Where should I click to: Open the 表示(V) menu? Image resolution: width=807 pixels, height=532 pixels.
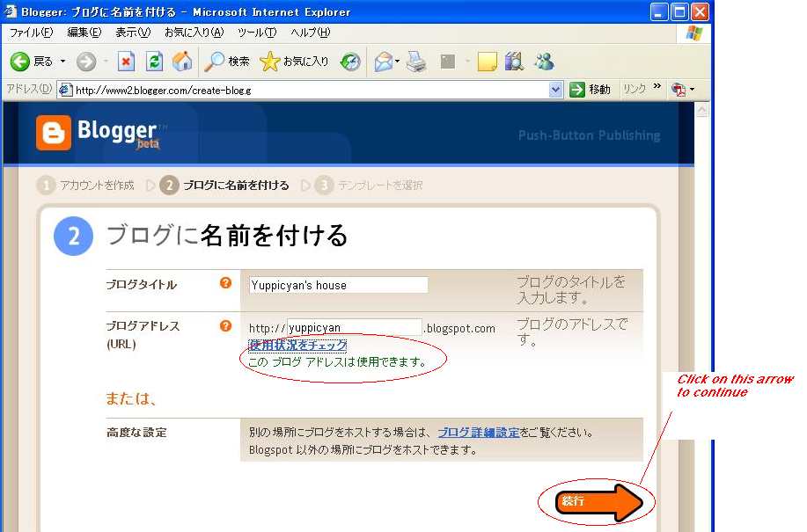[x=133, y=33]
